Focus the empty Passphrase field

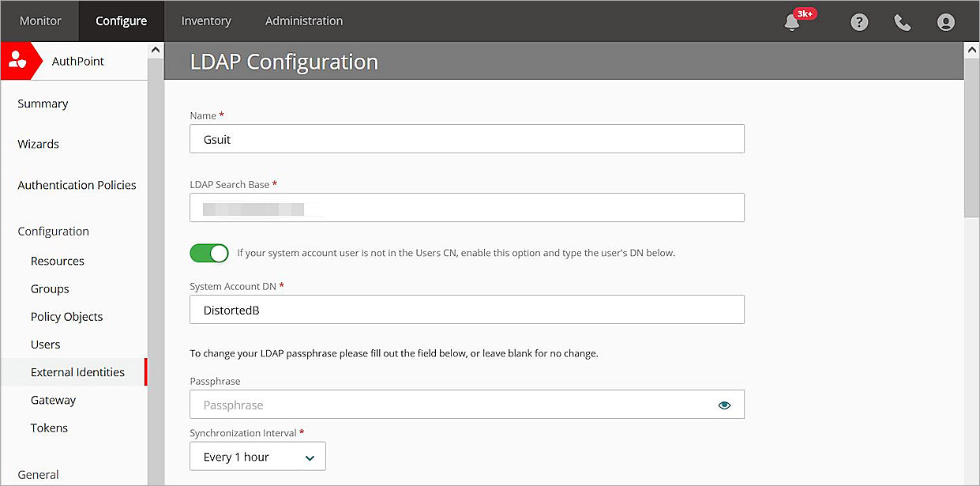point(450,405)
